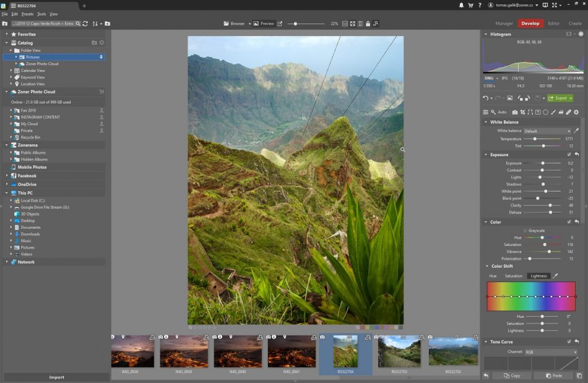The width and height of the screenshot is (588, 383).
Task: Select the Straighten Lines tool
Action: [x=530, y=112]
